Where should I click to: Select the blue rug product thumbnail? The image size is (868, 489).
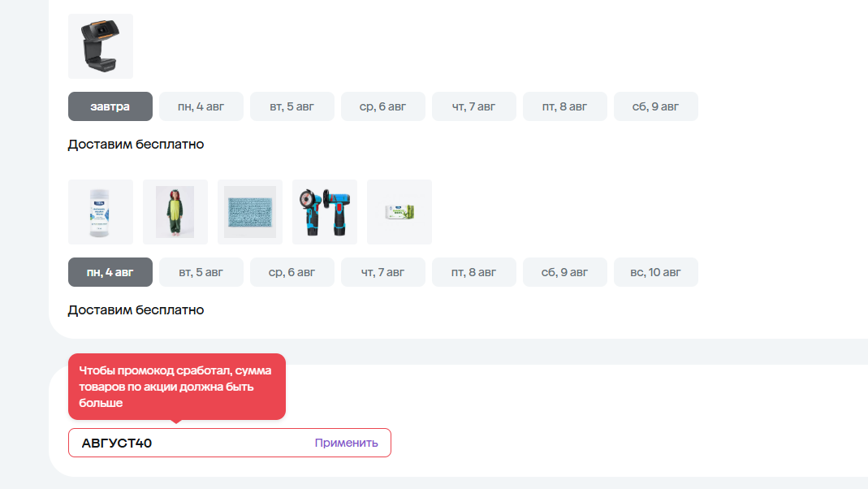click(250, 212)
